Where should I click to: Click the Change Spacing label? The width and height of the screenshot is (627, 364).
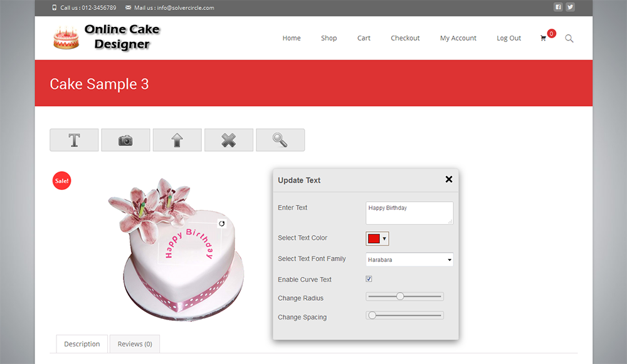pos(302,317)
